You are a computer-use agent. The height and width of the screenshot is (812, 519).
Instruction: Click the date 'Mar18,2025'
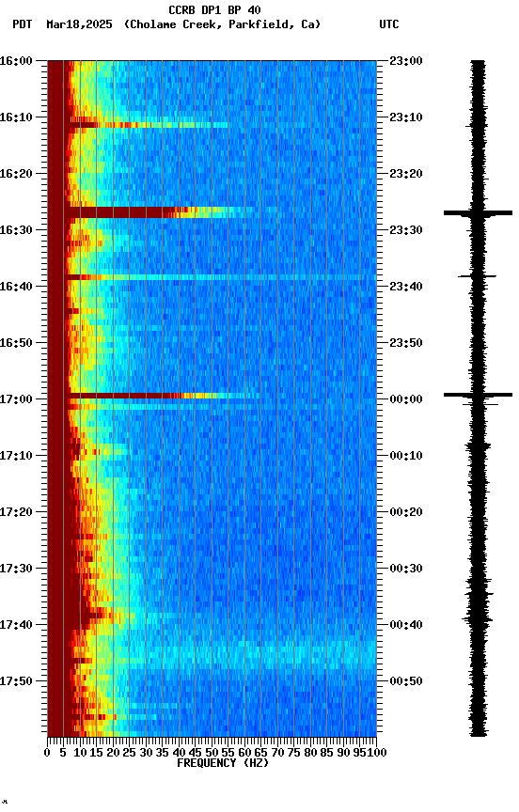tap(79, 24)
